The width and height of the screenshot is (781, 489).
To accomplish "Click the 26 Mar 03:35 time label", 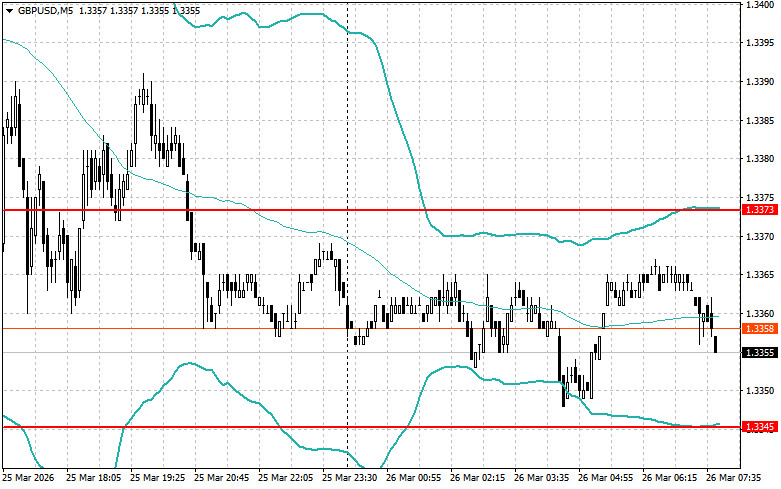I will pyautogui.click(x=541, y=478).
